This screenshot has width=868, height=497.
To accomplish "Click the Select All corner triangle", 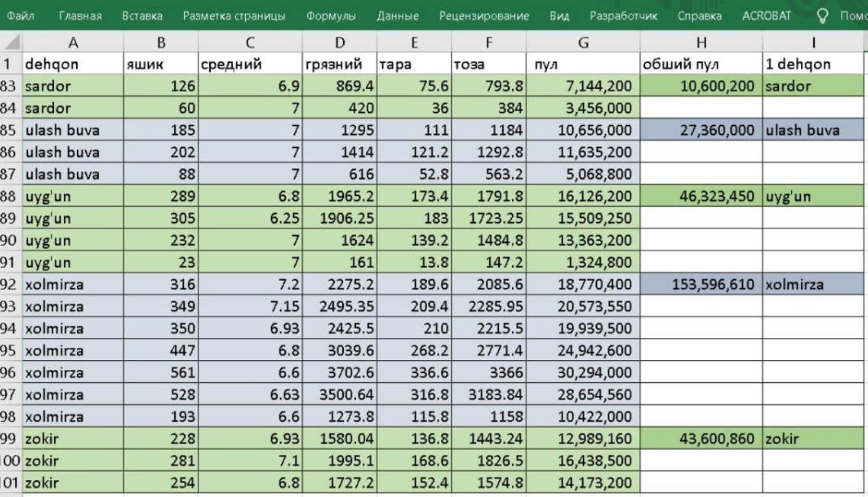I will coord(11,42).
